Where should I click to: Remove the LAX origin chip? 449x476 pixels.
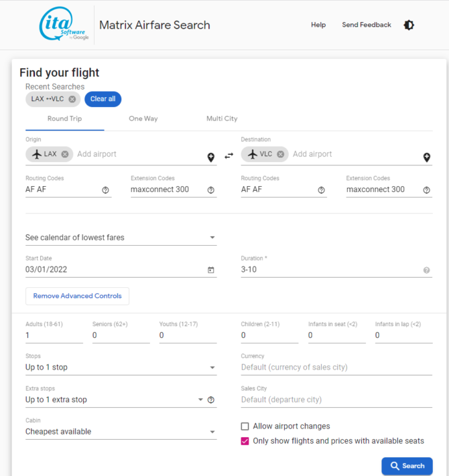pyautogui.click(x=65, y=154)
